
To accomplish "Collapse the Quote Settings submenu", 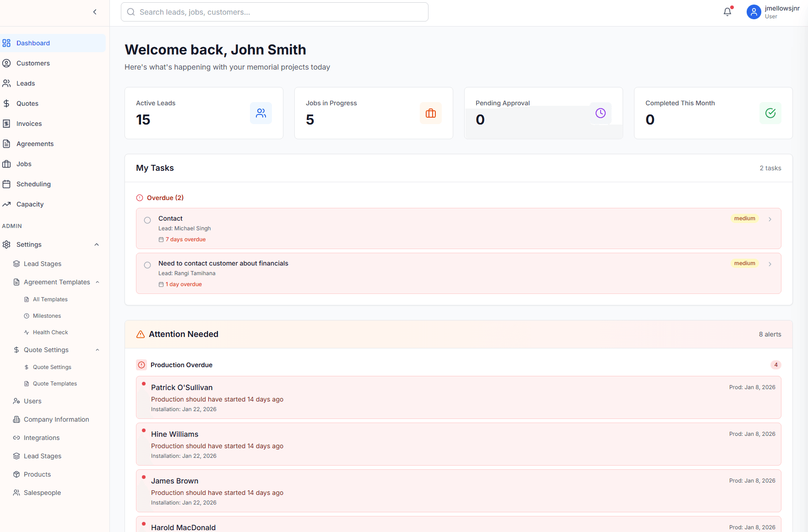I will [x=98, y=350].
